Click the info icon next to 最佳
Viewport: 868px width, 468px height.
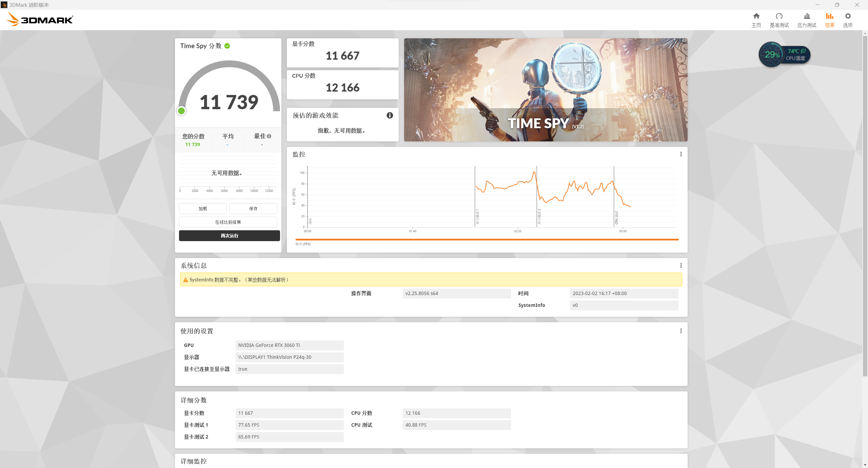click(x=269, y=136)
